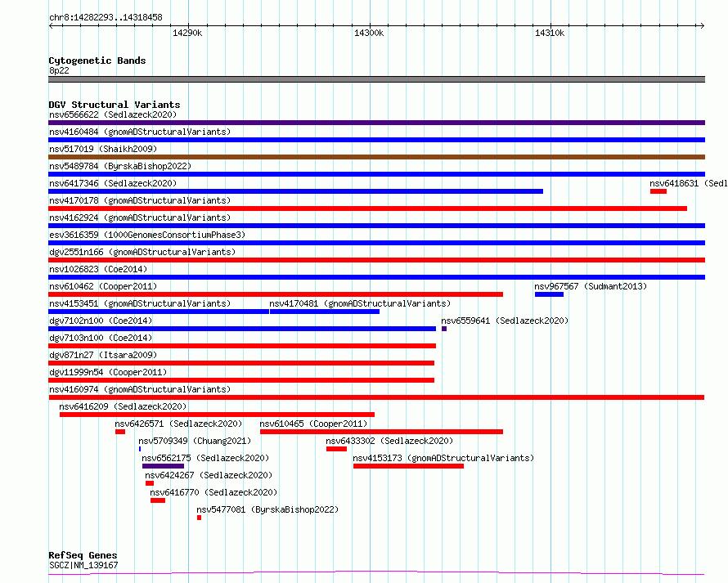Click dgv7102n100 (Coe2014) label
The image size is (728, 583).
(x=101, y=321)
